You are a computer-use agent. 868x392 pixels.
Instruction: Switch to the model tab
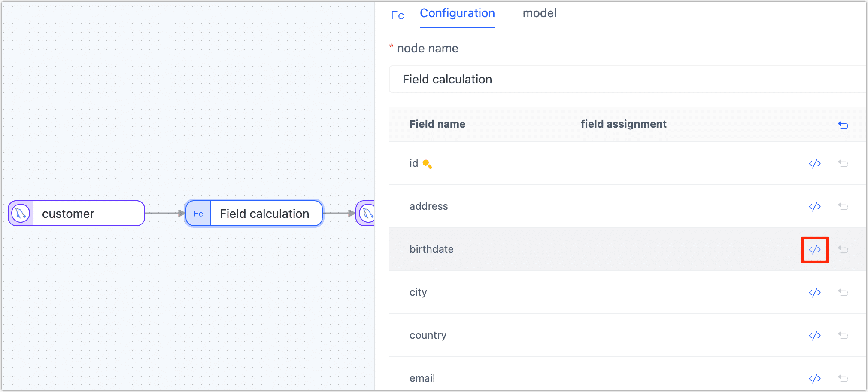539,14
